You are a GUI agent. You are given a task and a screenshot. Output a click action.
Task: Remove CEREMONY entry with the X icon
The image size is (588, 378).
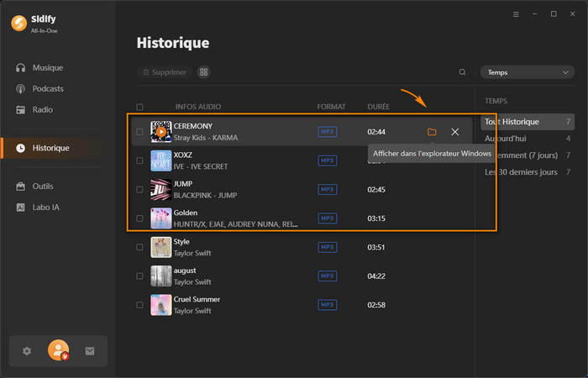[454, 132]
